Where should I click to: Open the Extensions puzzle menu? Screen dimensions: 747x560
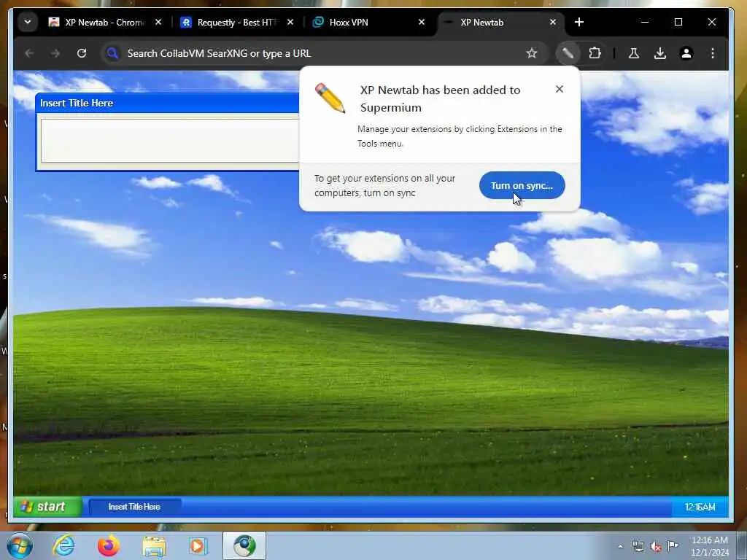tap(595, 53)
